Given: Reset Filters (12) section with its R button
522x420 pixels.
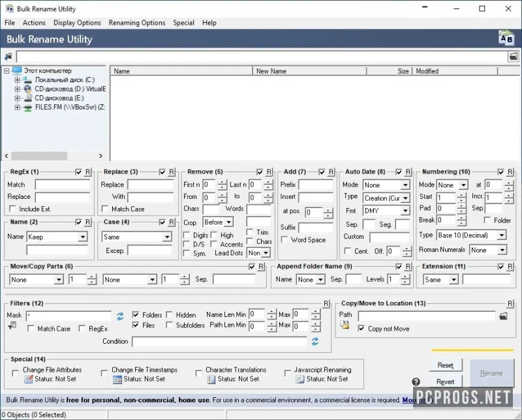Looking at the screenshot, I should 326,303.
